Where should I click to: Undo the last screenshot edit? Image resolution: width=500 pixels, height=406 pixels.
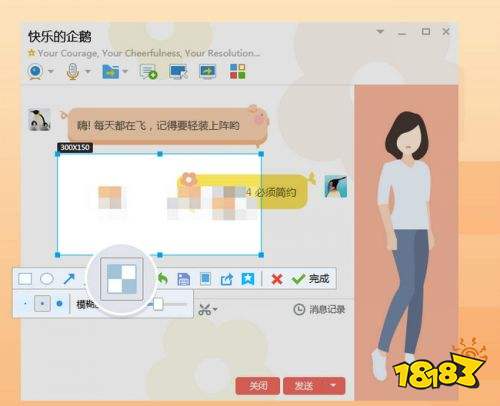pos(162,279)
